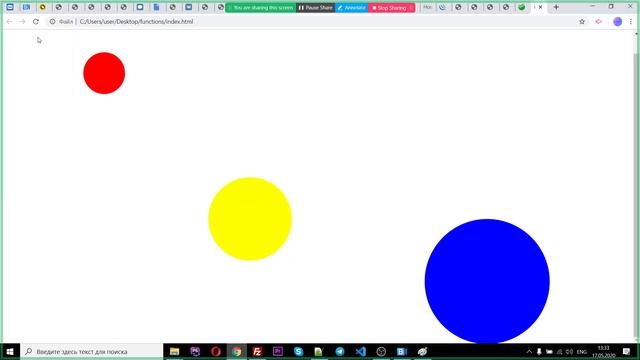
Task: Open site info icon next to Файл
Action: [52, 22]
